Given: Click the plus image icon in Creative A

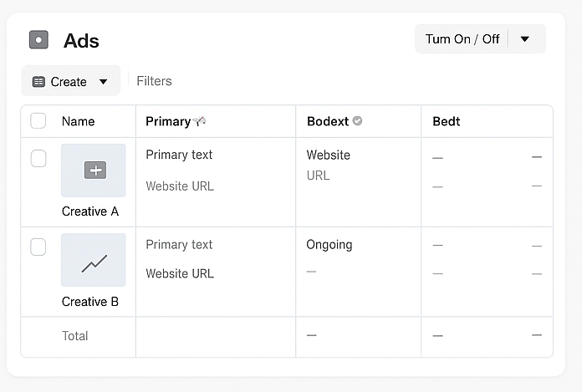Looking at the screenshot, I should [94, 171].
